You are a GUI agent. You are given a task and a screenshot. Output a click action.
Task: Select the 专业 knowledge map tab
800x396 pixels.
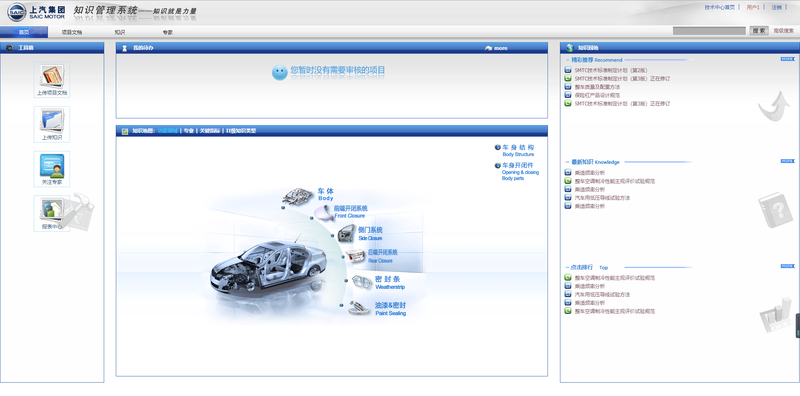point(189,131)
